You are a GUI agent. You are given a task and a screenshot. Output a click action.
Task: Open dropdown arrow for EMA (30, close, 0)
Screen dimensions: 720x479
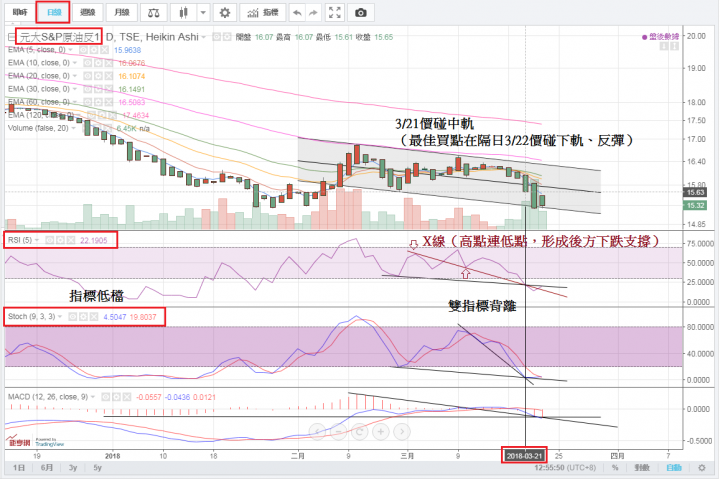tap(74, 89)
